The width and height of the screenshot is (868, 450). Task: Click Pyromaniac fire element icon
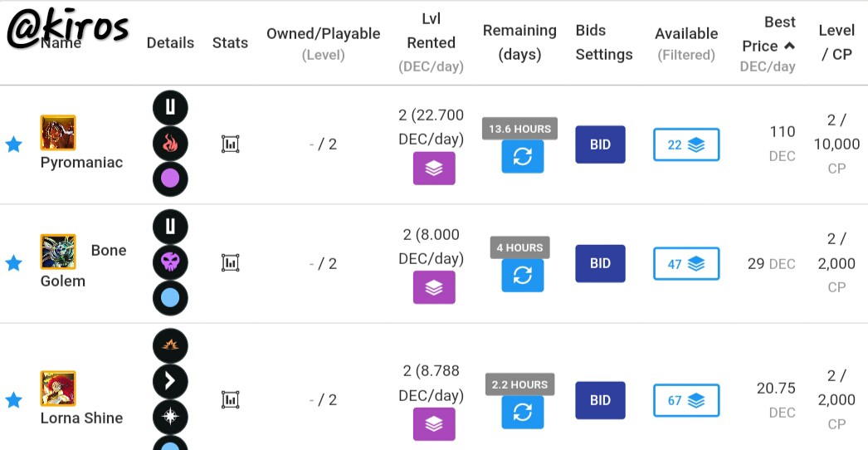point(170,144)
